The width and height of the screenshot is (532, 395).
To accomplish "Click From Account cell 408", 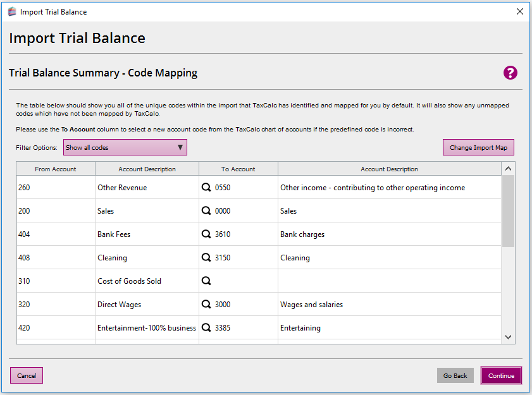I will [56, 257].
